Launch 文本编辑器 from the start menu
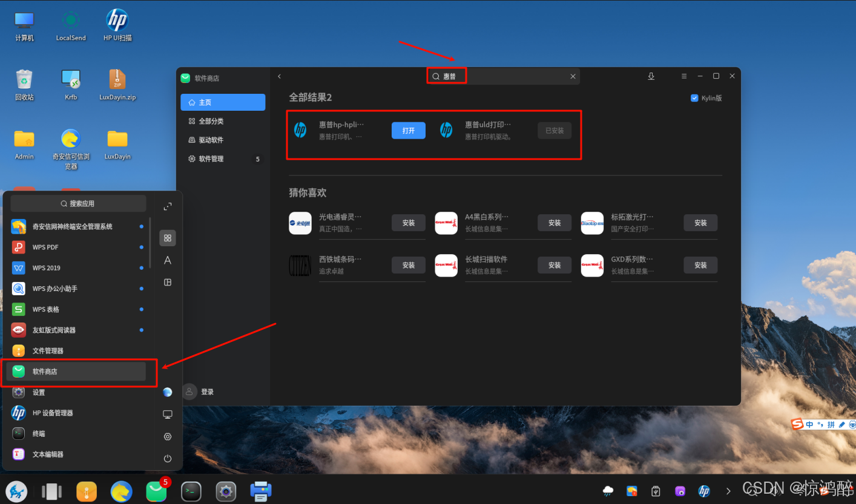Image resolution: width=856 pixels, height=504 pixels. [76, 454]
